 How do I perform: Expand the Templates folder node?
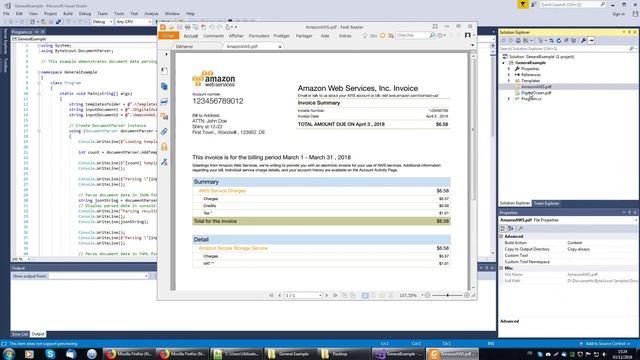(x=509, y=81)
